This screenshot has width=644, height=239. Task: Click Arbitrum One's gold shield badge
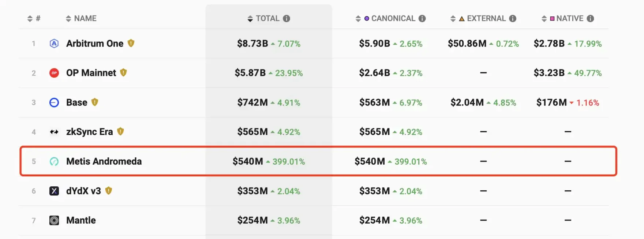pos(131,43)
